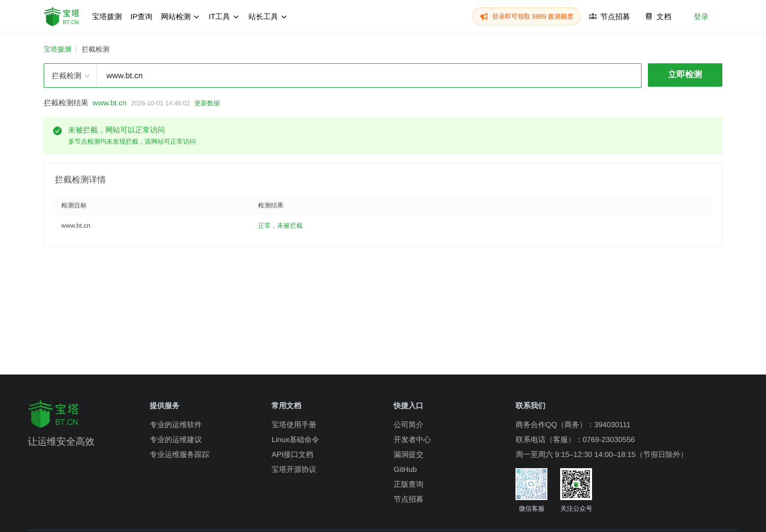
Task: Open 专业运维服务跟踪 footer link
Action: pos(179,454)
